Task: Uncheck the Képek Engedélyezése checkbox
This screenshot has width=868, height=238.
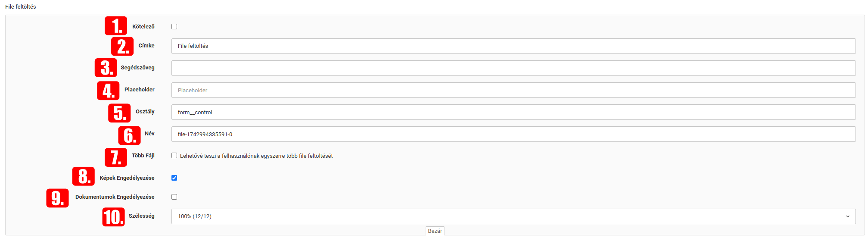Action: (174, 178)
